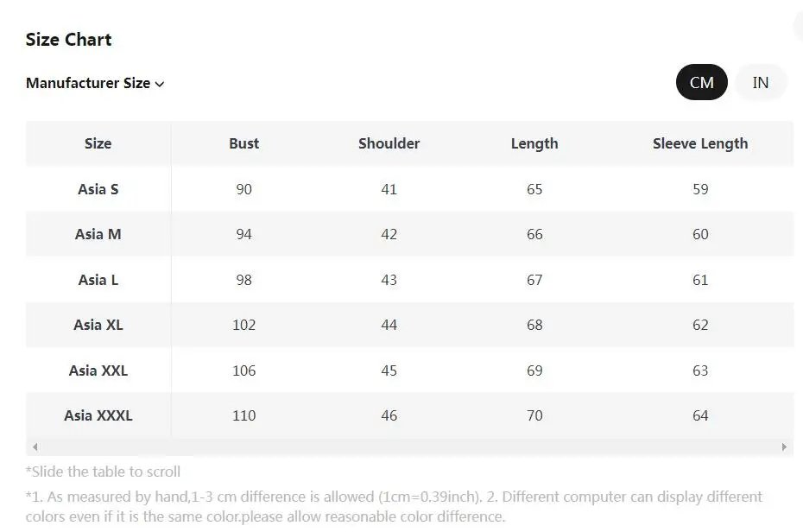Click the Shoulder column header
803x532 pixels.
click(389, 143)
